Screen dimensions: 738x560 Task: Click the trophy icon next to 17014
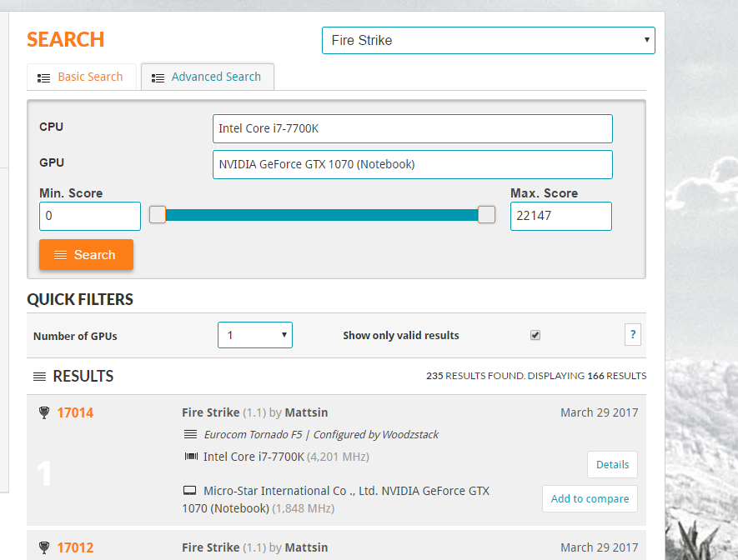[43, 412]
